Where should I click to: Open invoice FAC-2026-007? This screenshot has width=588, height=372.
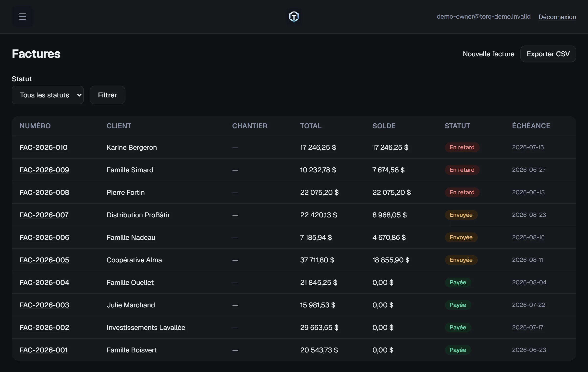(44, 215)
